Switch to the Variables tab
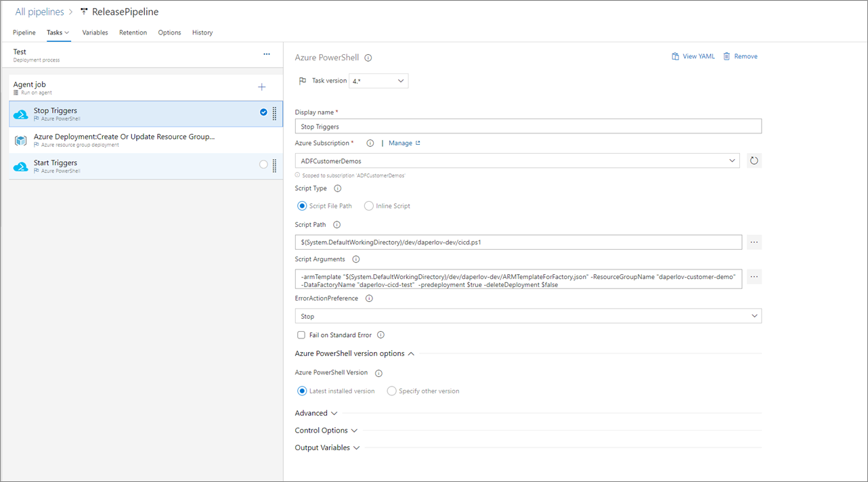868x482 pixels. [x=95, y=32]
